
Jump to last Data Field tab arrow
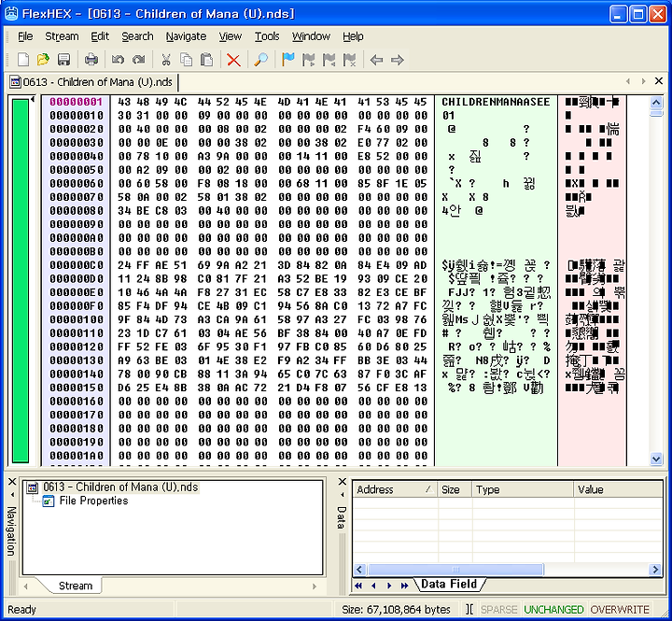404,586
